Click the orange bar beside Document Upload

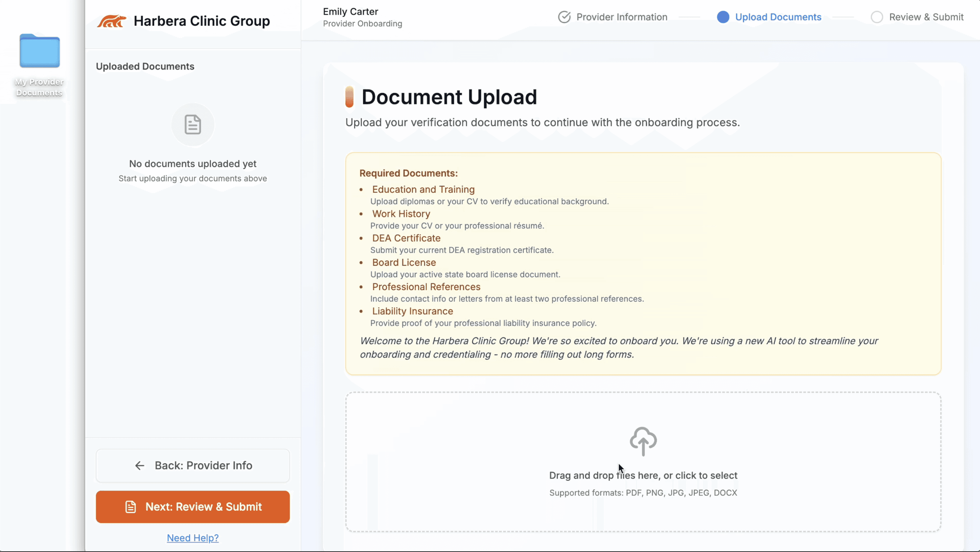tap(349, 97)
